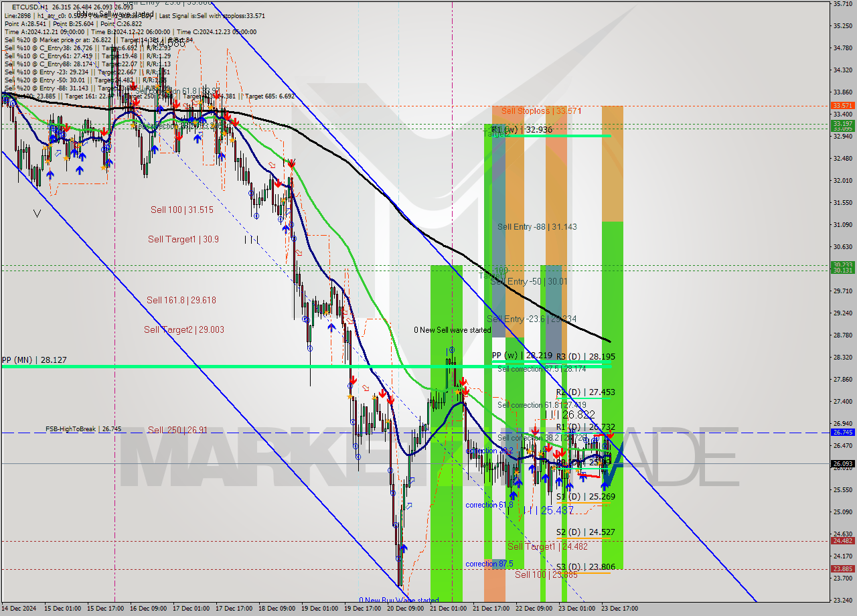Click the blue 26.745 price tag on axis
This screenshot has height=616, width=857.
pos(842,433)
